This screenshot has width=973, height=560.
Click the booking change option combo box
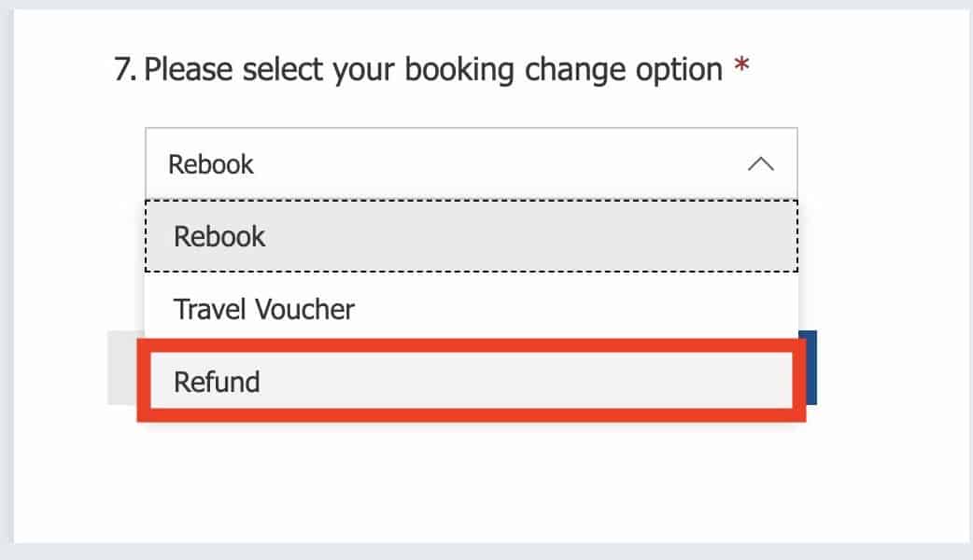(471, 164)
